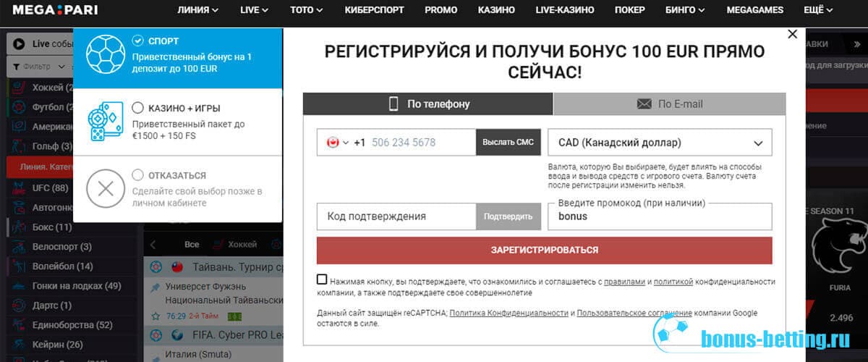Click the back arrow left of Все
This screenshot has width=868, height=362.
tap(153, 245)
